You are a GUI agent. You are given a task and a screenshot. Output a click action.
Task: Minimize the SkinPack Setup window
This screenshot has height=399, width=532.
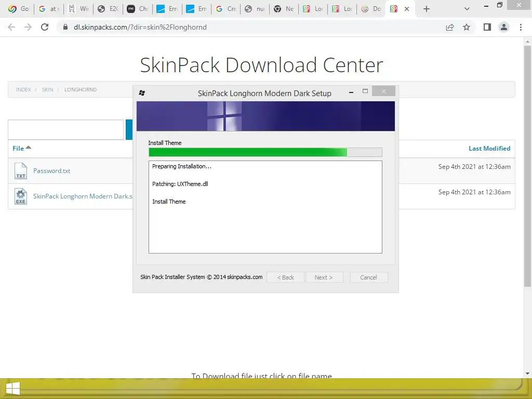pos(351,91)
